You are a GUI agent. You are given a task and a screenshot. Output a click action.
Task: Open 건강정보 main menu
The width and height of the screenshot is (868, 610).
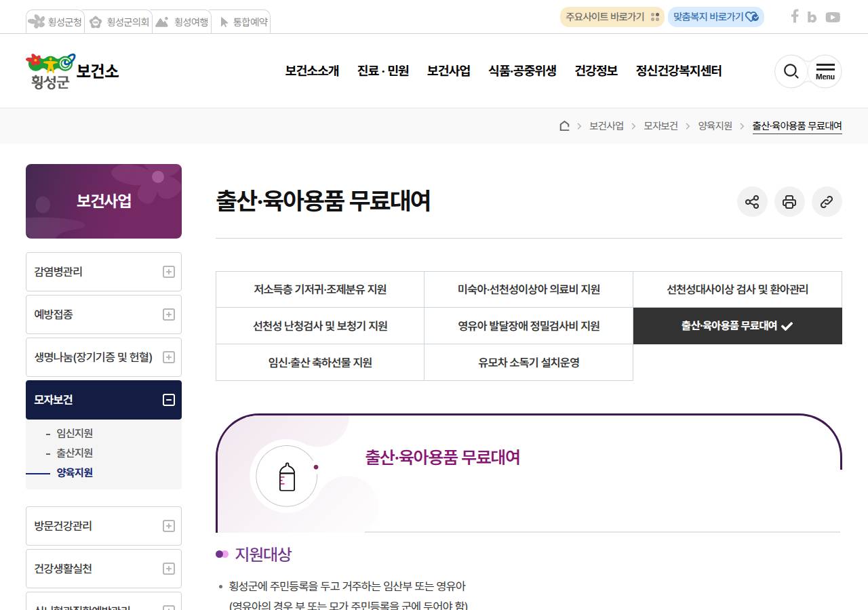coord(596,70)
